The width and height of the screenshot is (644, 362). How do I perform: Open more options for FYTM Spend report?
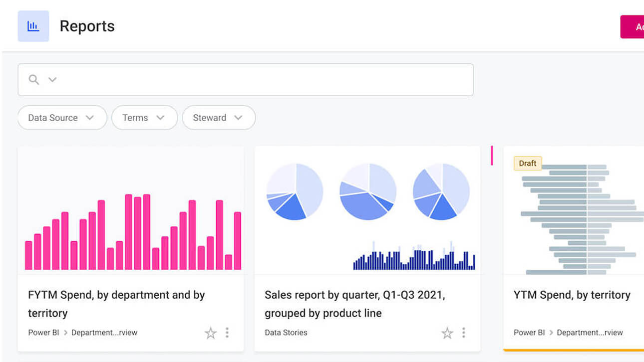[x=227, y=333]
